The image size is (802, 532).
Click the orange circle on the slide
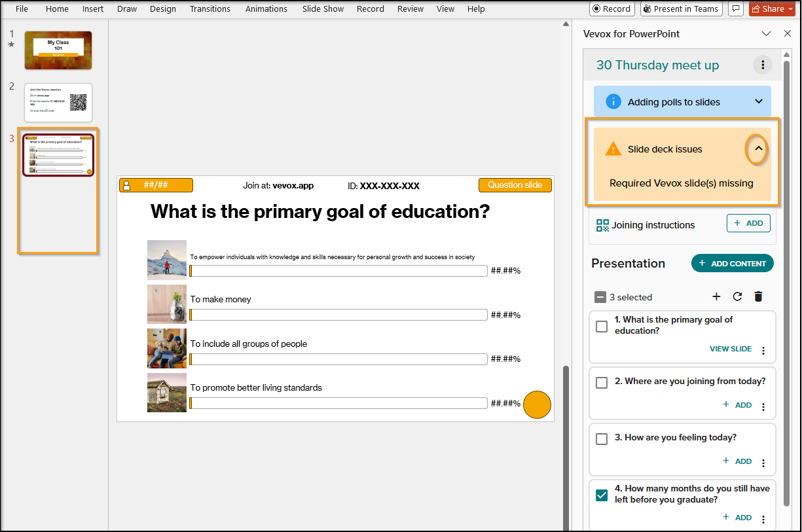[538, 405]
